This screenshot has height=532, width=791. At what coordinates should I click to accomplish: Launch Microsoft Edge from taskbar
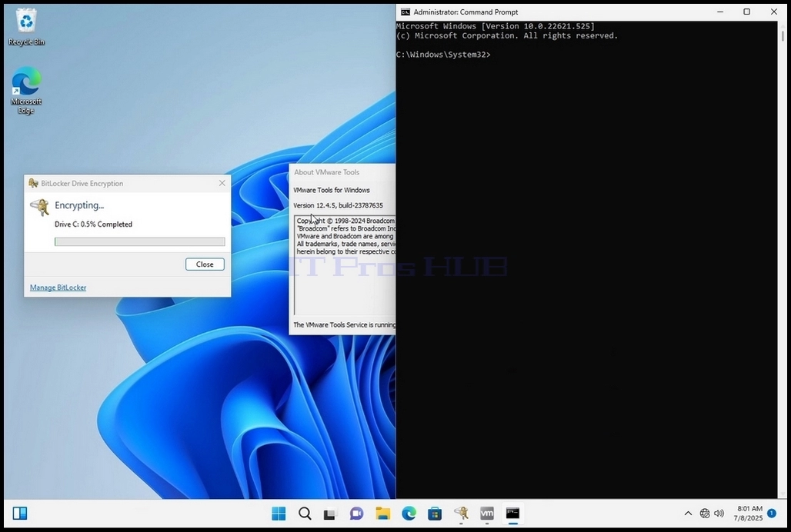pos(409,514)
